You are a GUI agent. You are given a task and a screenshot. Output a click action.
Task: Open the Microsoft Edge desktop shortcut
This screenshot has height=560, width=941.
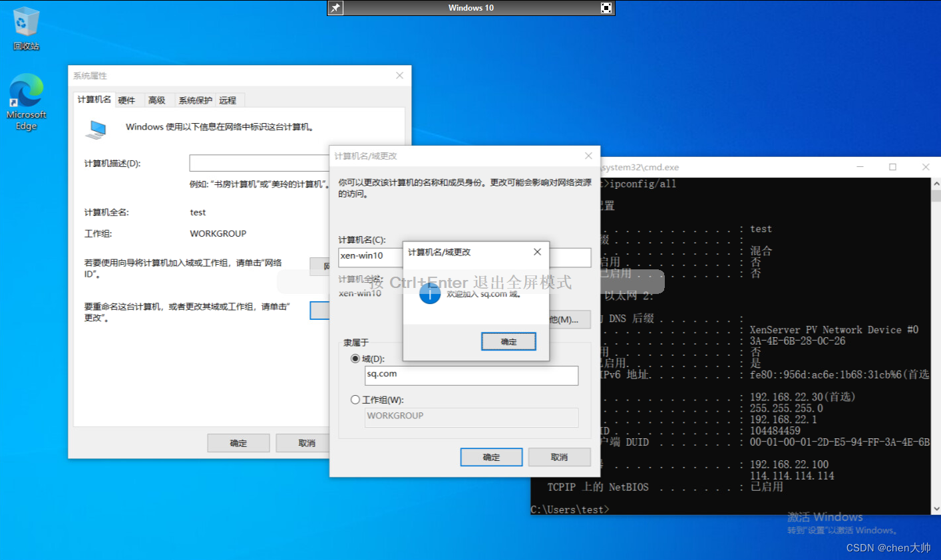click(26, 102)
